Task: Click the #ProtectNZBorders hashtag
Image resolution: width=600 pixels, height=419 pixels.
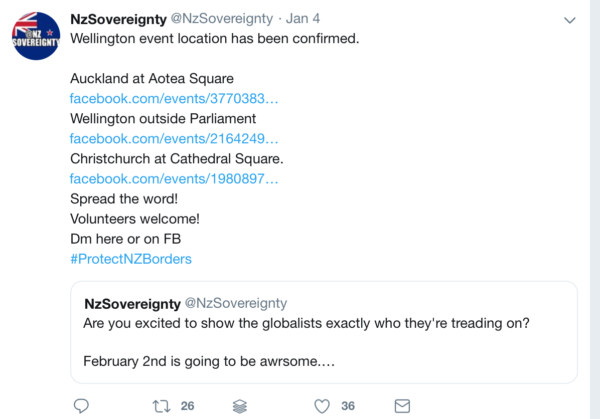Action: 131,259
